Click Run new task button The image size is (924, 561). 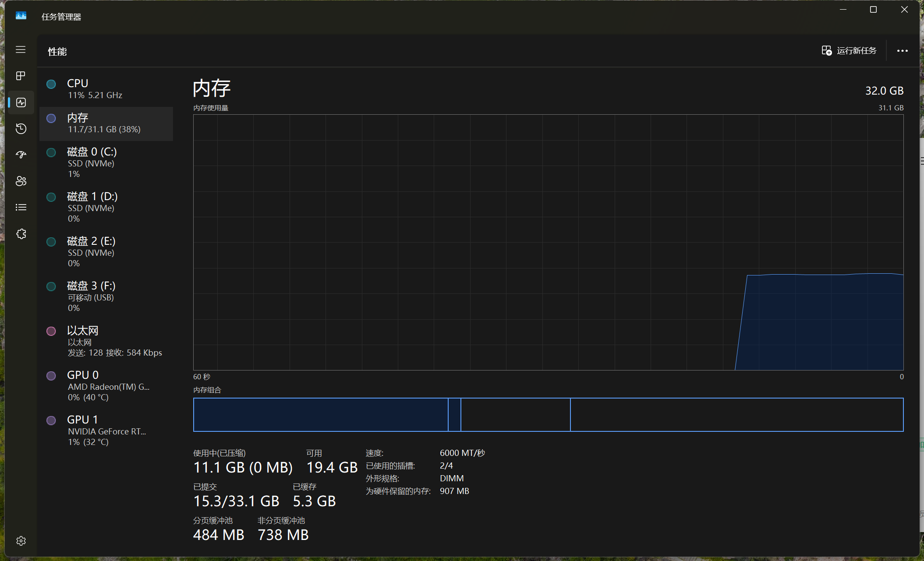849,51
